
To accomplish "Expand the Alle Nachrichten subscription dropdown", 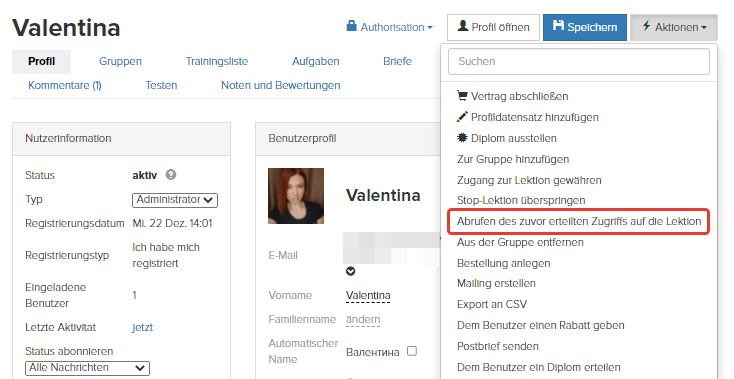I will (x=88, y=368).
